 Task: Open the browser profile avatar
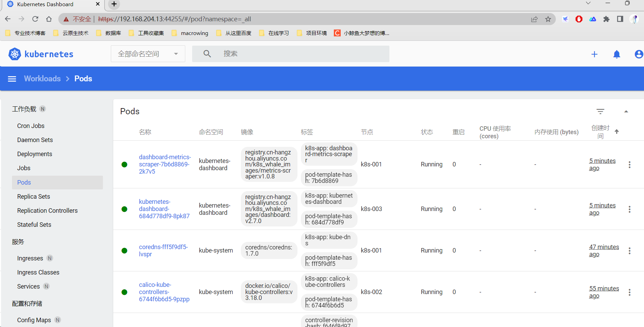[634, 19]
